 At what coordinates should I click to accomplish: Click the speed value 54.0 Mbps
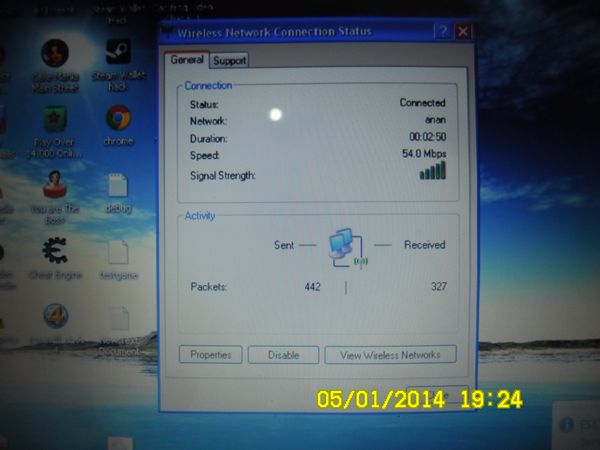[x=424, y=153]
